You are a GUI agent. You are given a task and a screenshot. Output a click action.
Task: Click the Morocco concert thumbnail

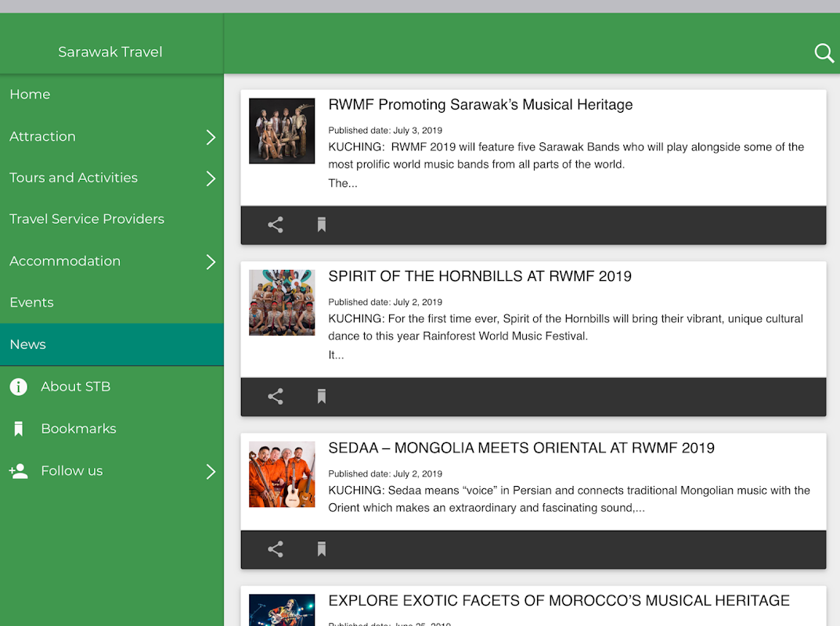tap(282, 610)
